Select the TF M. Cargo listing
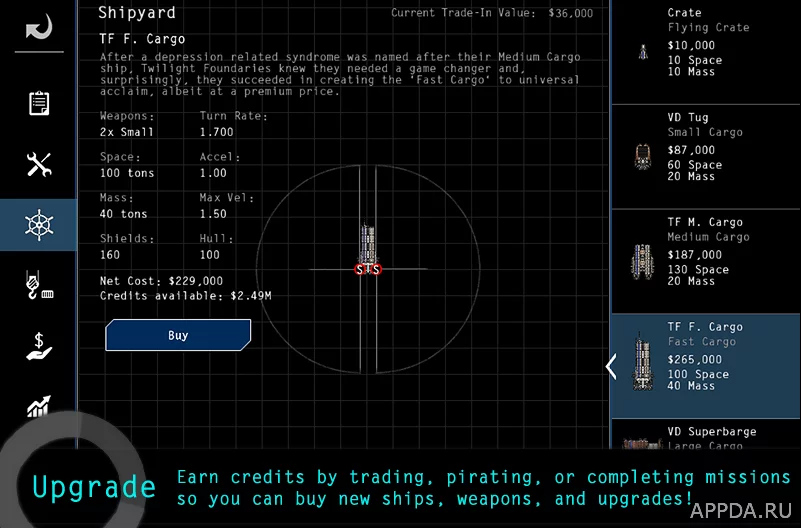The width and height of the screenshot is (801, 528). pos(706,261)
